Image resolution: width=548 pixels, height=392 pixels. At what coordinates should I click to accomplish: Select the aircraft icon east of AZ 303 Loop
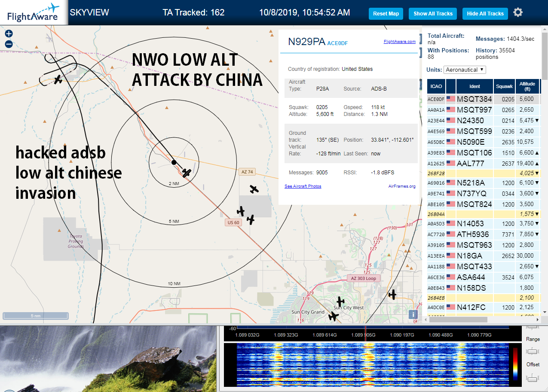pyautogui.click(x=392, y=295)
